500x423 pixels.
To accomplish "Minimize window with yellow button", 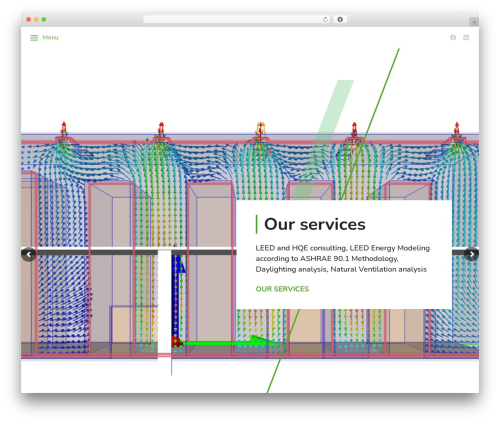I will tap(36, 19).
